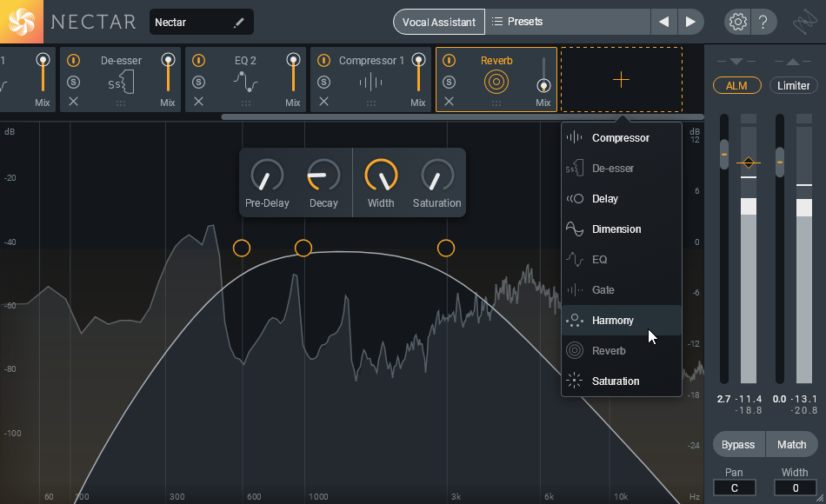Click the Pre-Delay knob
The height and width of the screenshot is (504, 826).
tap(267, 176)
